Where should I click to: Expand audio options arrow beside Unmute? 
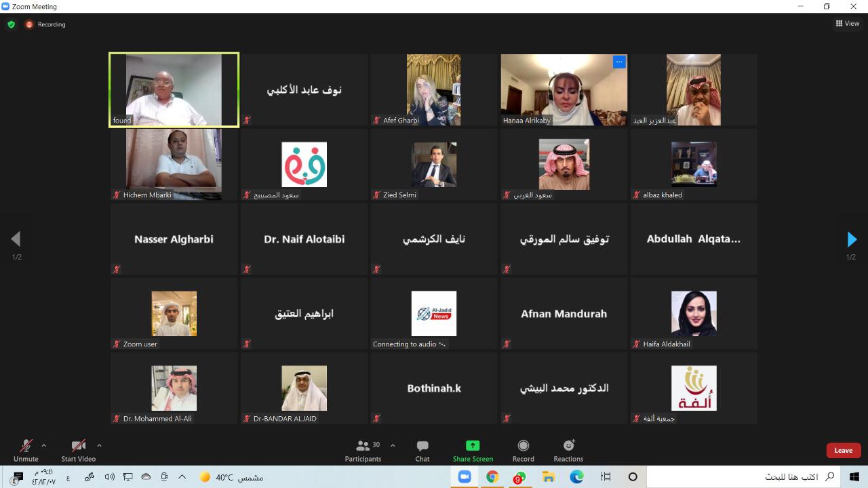44,445
